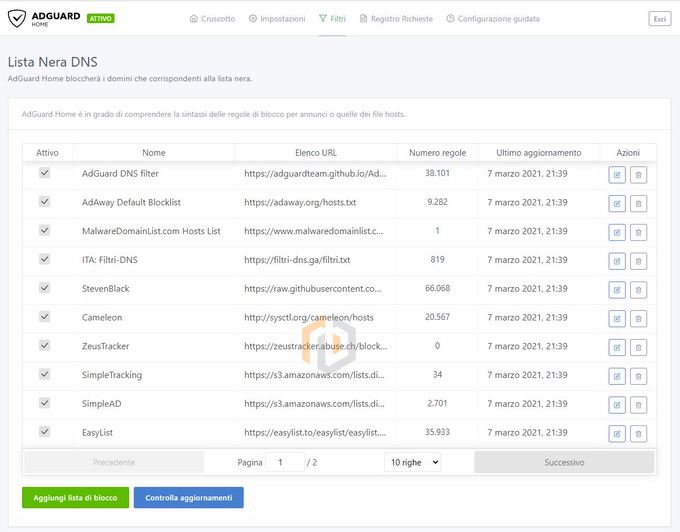This screenshot has height=532, width=680.
Task: Open the 10 righe rows dropdown
Action: click(412, 462)
